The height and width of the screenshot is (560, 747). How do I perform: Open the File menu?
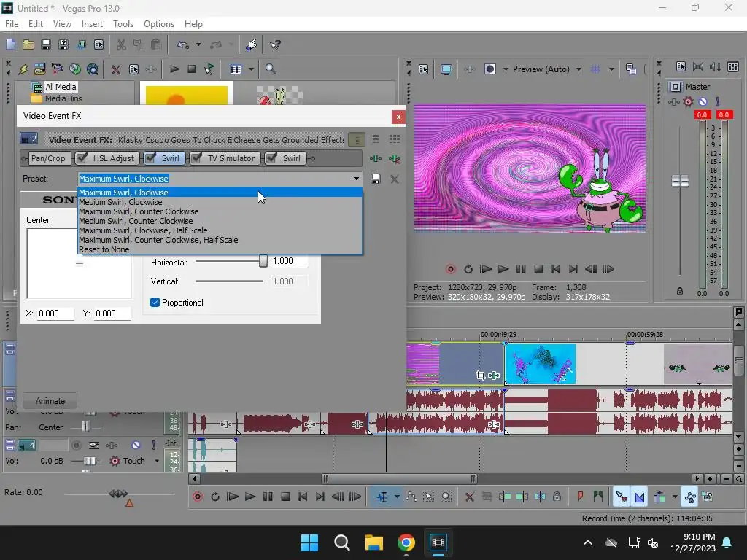[x=12, y=24]
